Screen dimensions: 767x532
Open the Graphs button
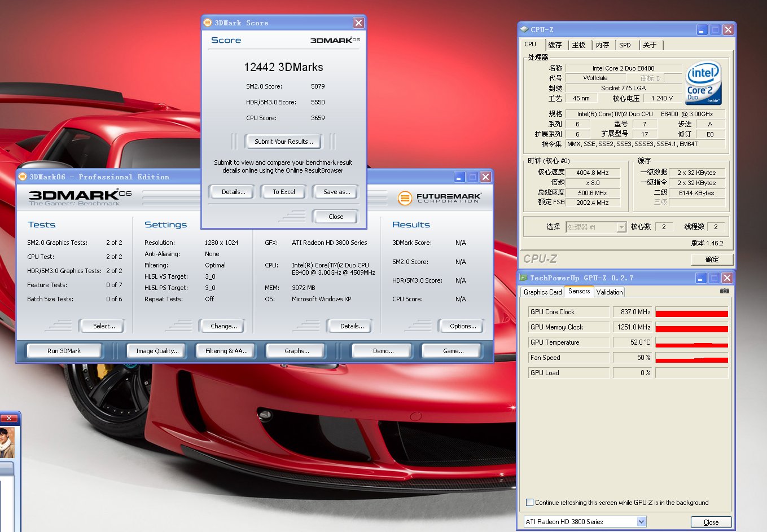pos(296,351)
